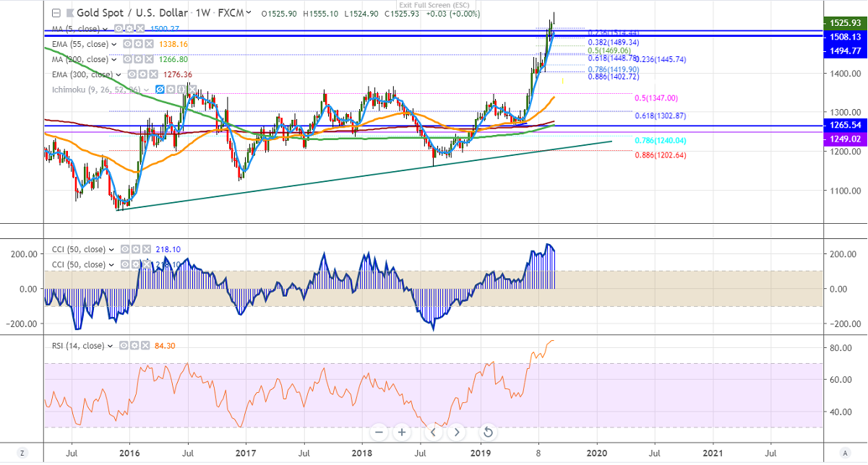Hide the MA (5, close) indicator
Image resolution: width=868 pixels, height=465 pixels.
pyautogui.click(x=119, y=29)
